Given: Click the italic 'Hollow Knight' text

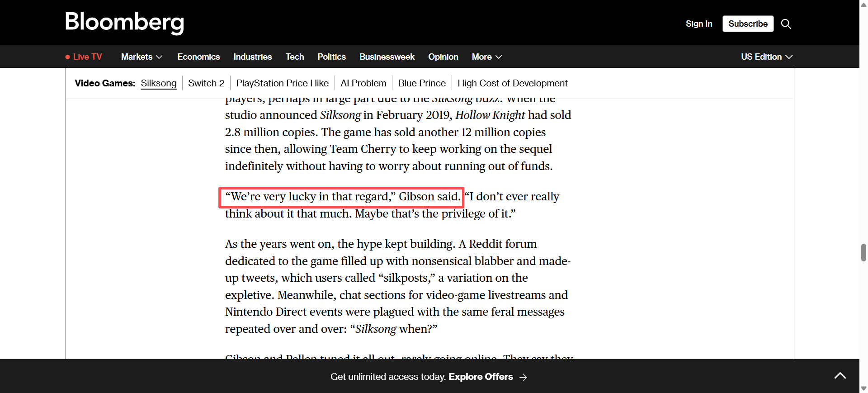Looking at the screenshot, I should tap(490, 115).
